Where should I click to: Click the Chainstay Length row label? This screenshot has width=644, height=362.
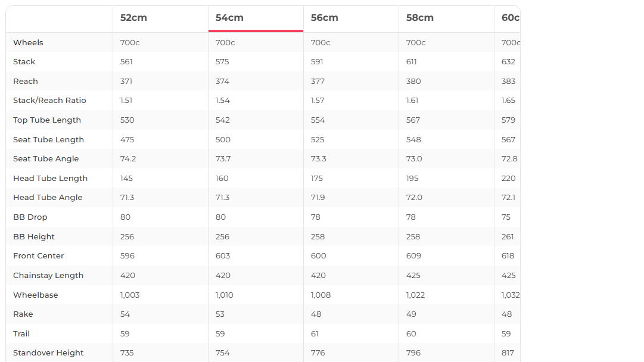[48, 276]
